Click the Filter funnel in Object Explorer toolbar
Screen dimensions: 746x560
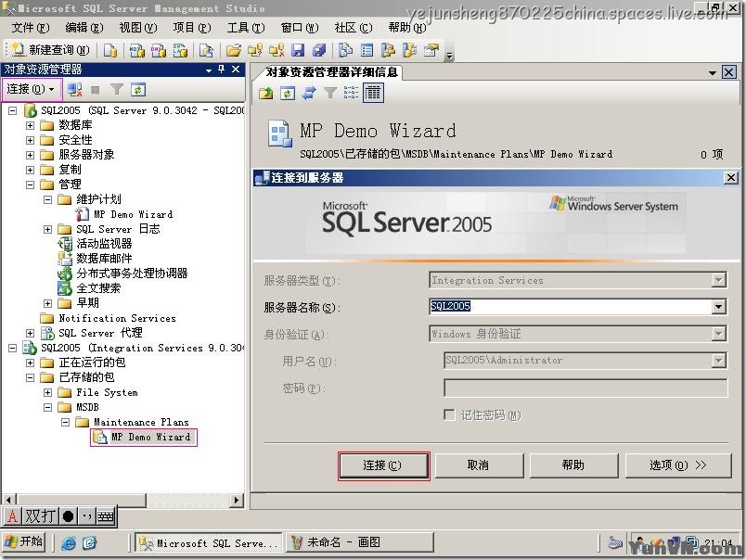coord(117,89)
